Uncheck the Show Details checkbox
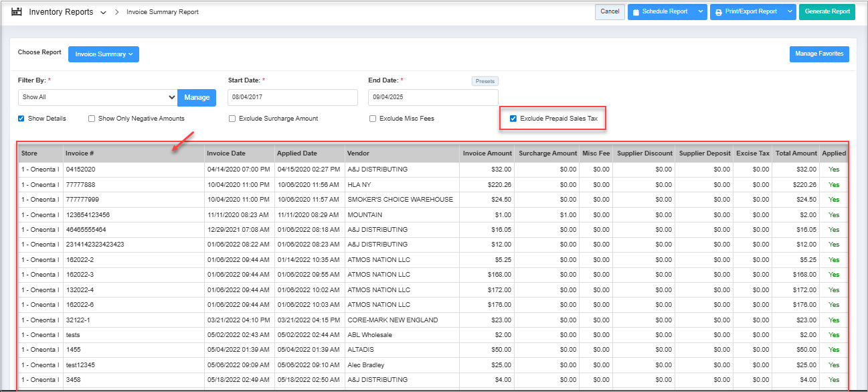Image resolution: width=868 pixels, height=392 pixels. tap(22, 119)
